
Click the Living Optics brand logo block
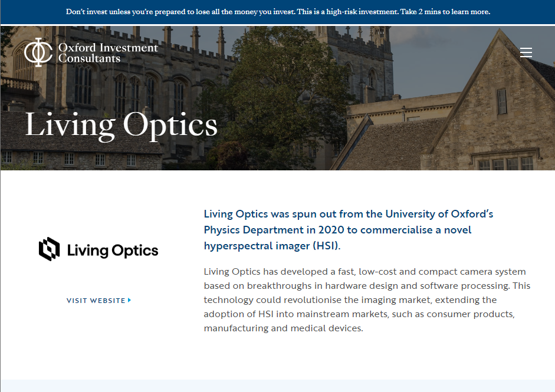tap(98, 249)
